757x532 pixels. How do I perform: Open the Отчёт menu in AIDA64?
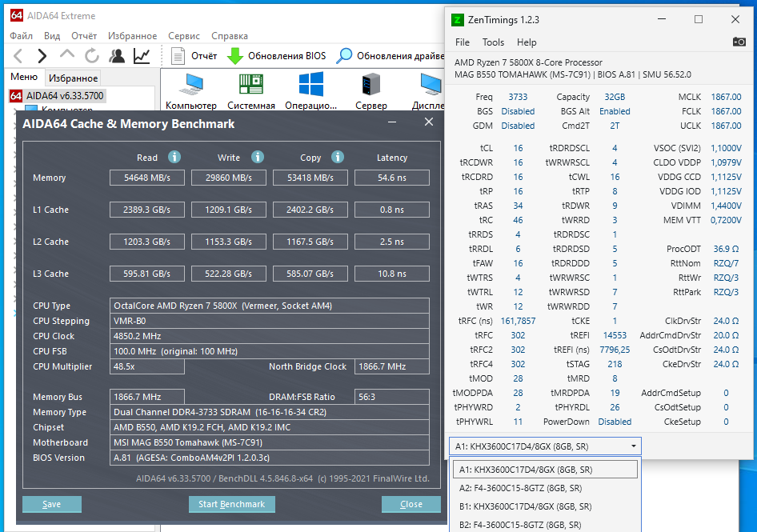coord(84,36)
